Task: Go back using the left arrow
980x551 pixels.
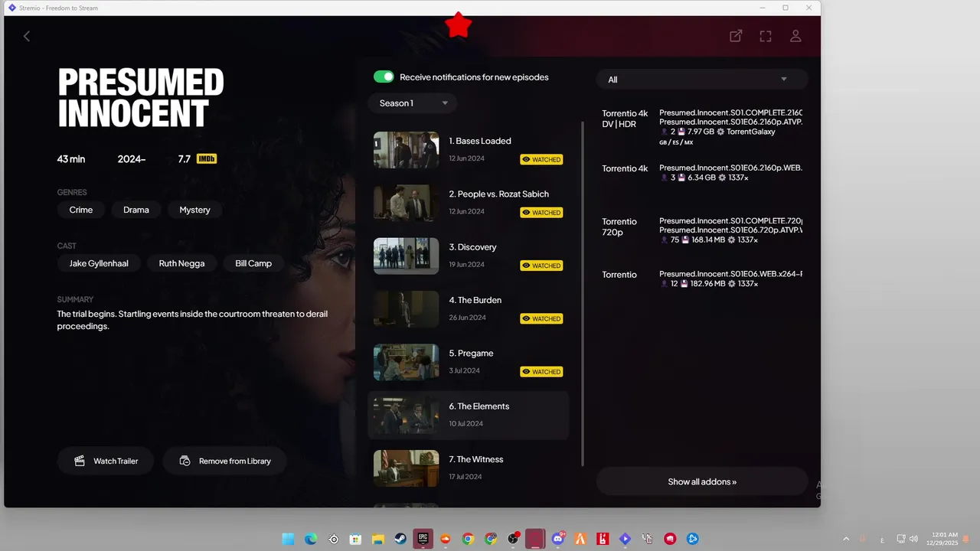Action: [27, 36]
